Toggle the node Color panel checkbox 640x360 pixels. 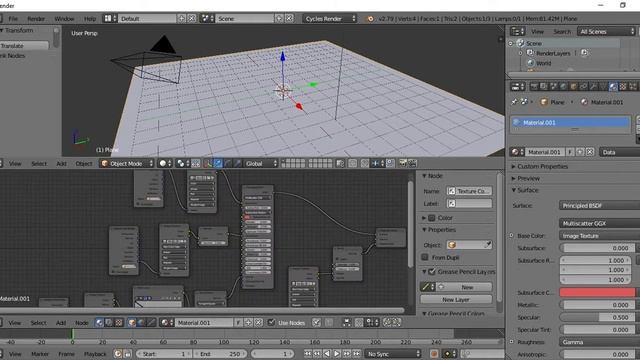tap(432, 218)
